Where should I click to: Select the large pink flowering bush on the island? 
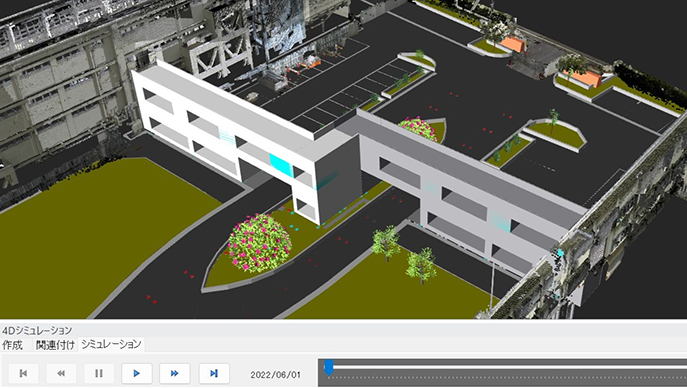[259, 243]
